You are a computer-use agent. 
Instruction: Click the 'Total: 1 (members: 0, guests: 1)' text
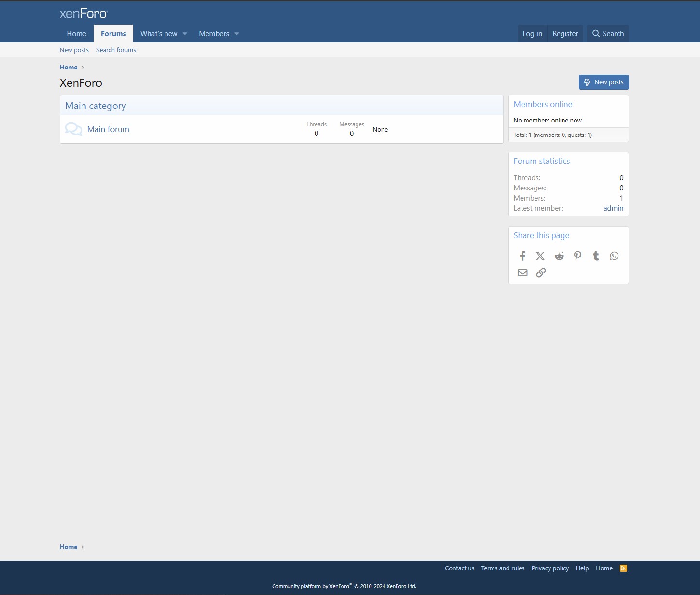click(x=553, y=135)
